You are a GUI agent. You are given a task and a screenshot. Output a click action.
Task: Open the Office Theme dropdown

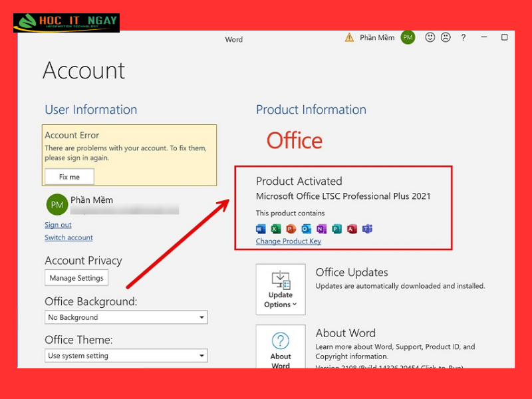pos(126,356)
